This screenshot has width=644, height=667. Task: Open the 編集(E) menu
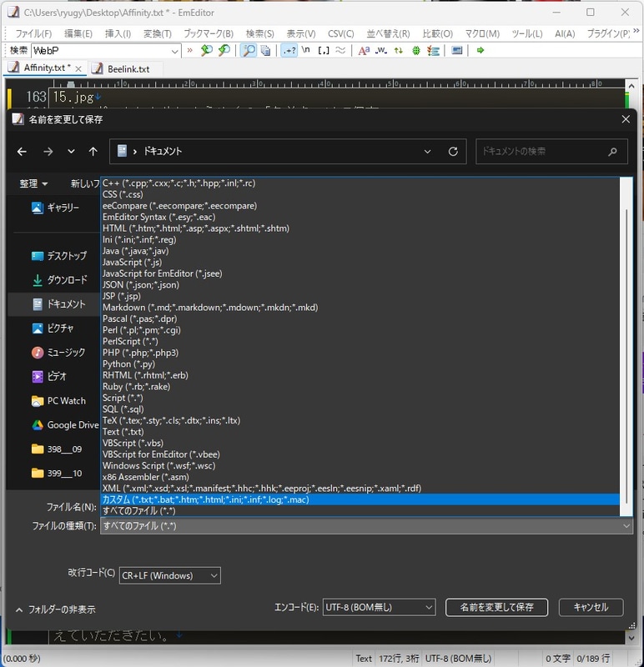pyautogui.click(x=78, y=33)
